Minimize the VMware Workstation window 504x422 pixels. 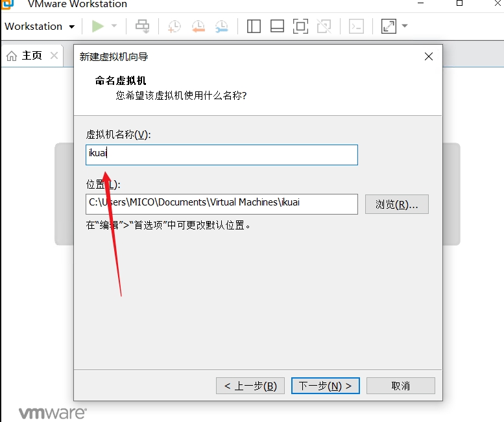pos(421,3)
